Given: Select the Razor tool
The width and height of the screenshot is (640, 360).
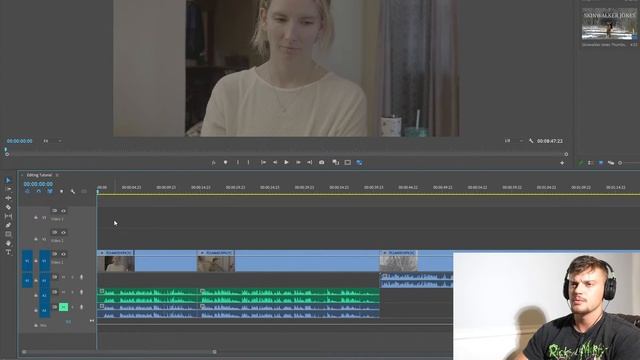Looking at the screenshot, I should coord(8,207).
